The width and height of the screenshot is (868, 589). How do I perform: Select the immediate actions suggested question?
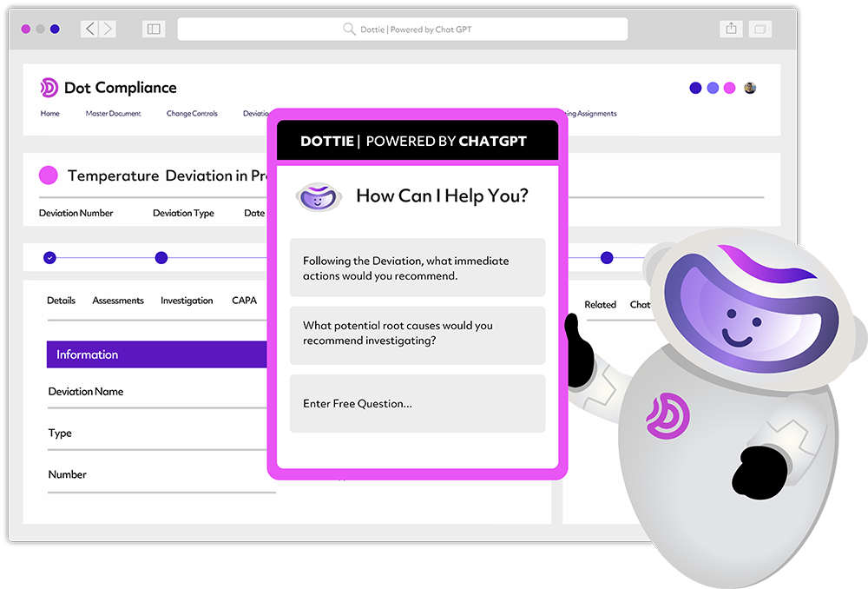418,268
